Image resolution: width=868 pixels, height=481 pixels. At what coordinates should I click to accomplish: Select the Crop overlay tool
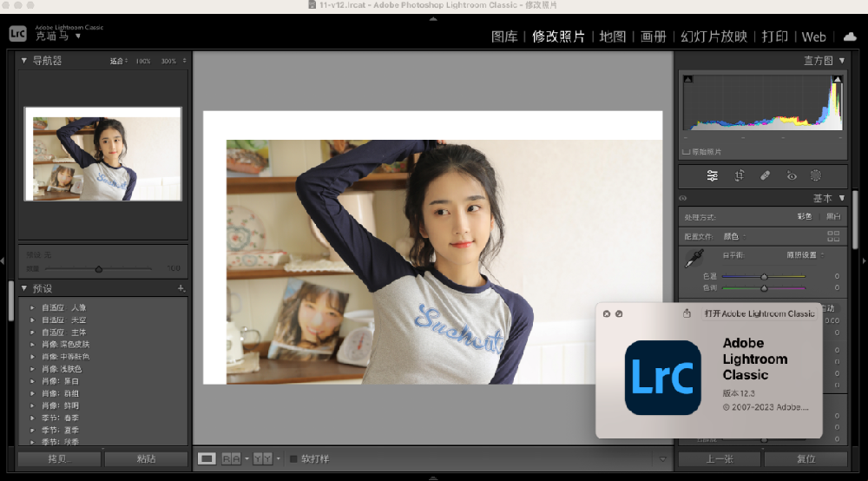739,175
